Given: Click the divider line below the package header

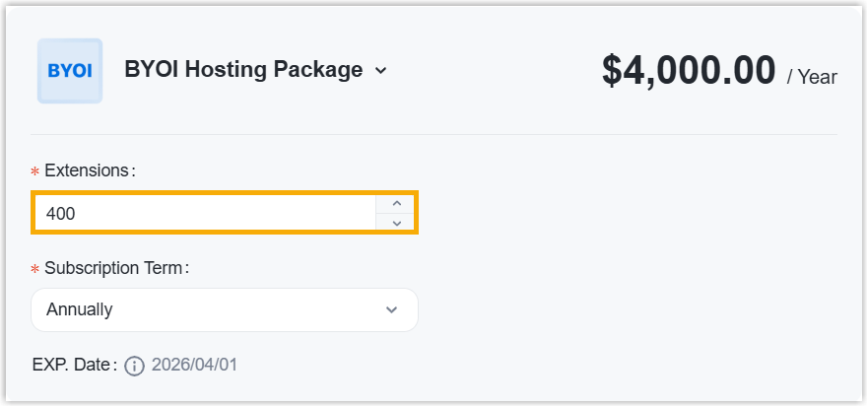Looking at the screenshot, I should (x=434, y=134).
